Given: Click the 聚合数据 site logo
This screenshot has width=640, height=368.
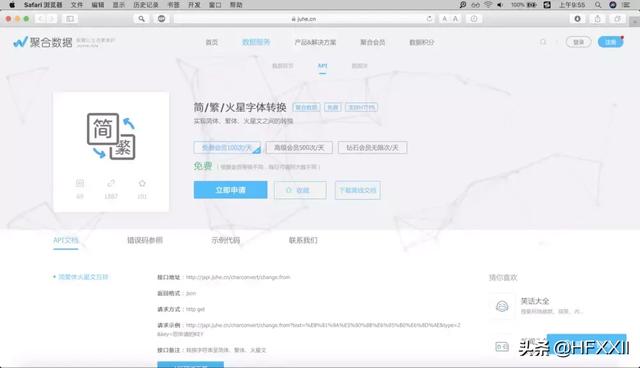Looking at the screenshot, I should tap(43, 42).
